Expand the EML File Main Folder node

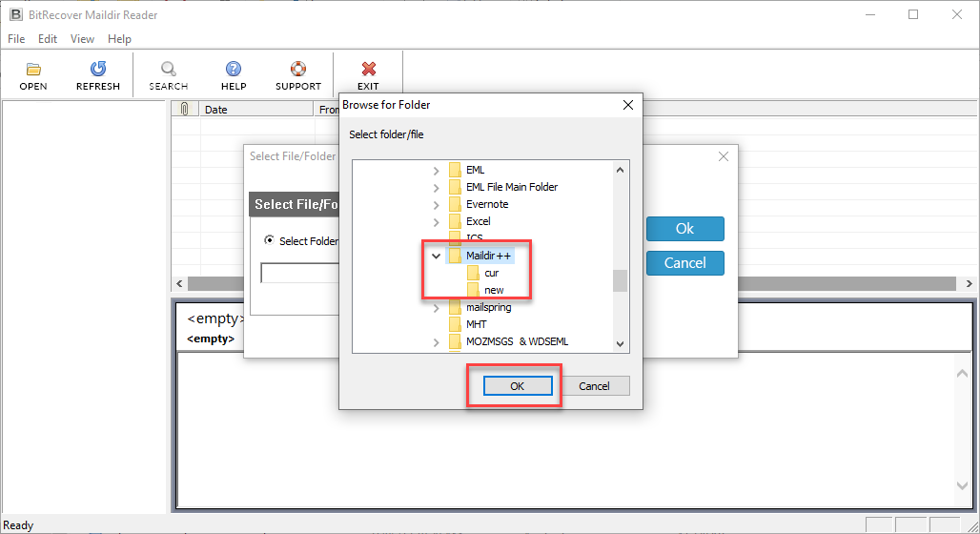437,187
